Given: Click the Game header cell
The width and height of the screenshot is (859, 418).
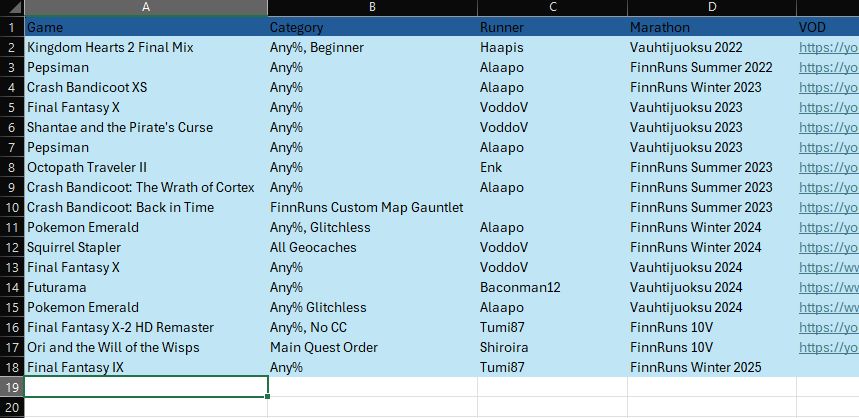Looking at the screenshot, I should pos(146,27).
